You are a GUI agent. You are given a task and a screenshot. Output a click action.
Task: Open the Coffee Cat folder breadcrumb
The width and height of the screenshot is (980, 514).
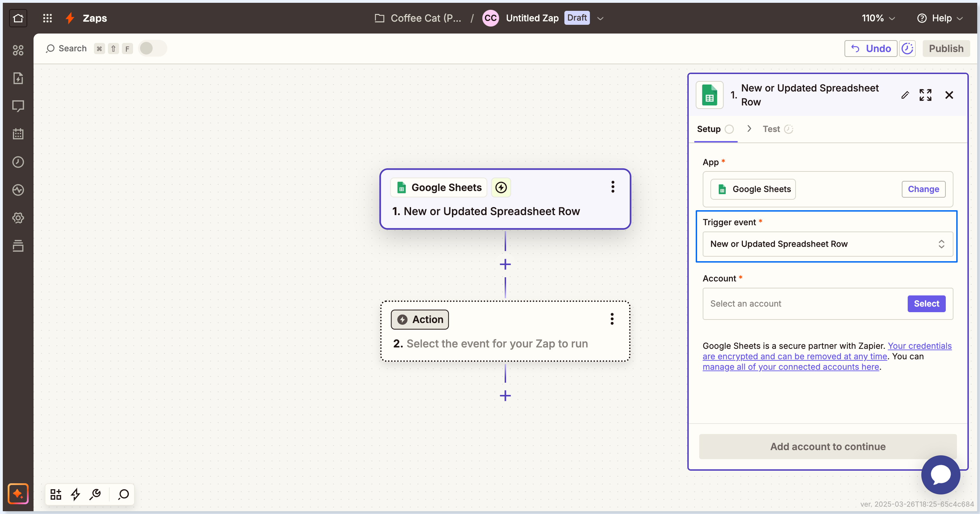coord(426,18)
